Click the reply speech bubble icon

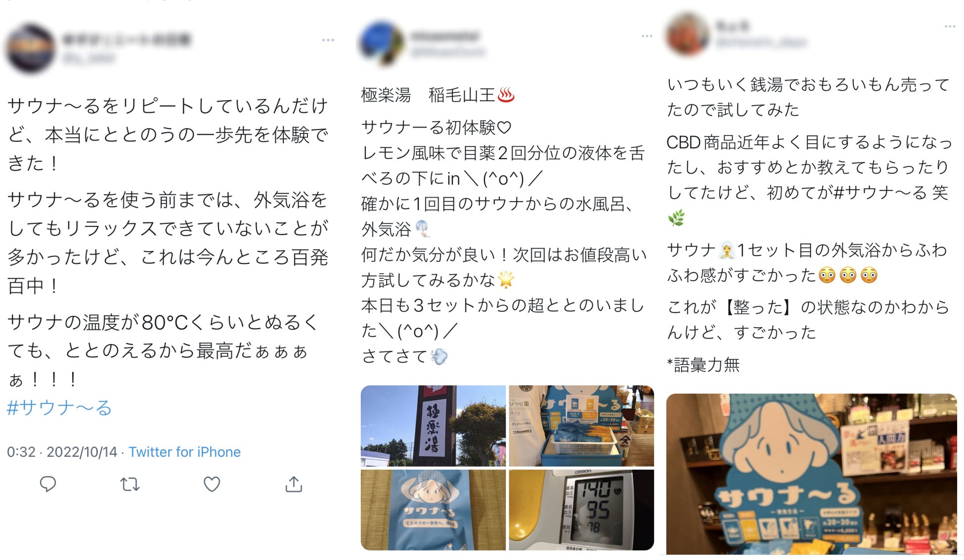[48, 484]
